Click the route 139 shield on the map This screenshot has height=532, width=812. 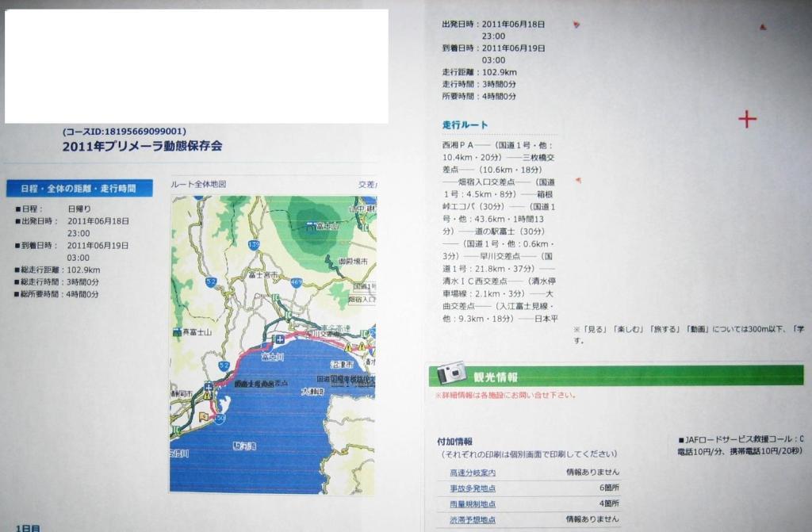(254, 244)
